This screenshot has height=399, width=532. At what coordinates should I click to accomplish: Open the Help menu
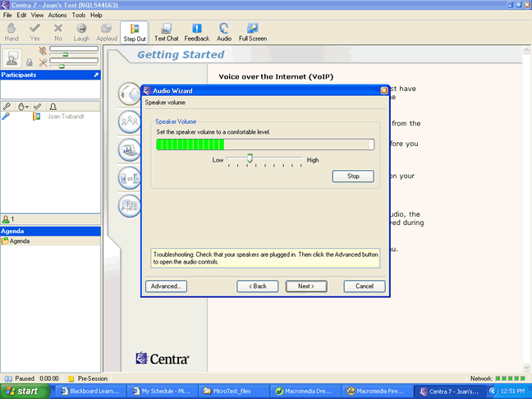pos(96,15)
